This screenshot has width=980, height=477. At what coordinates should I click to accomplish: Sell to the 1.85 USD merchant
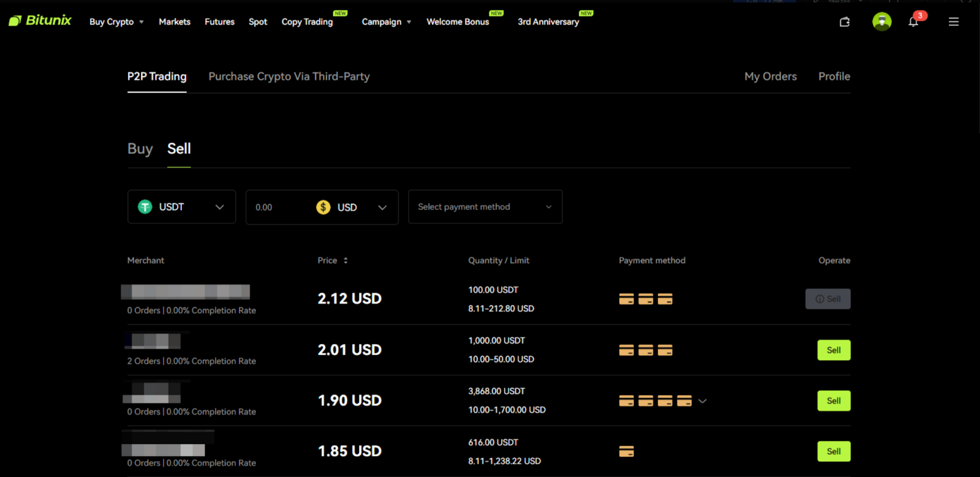(834, 452)
